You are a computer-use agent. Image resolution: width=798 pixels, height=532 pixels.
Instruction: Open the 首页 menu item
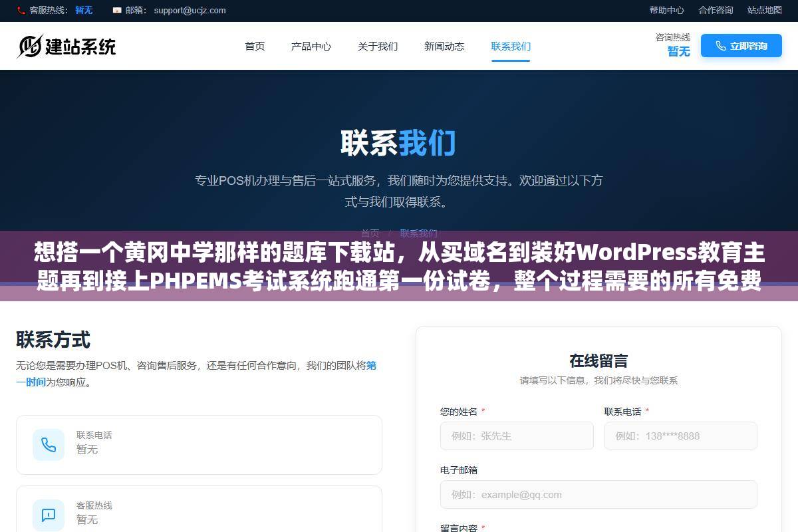click(255, 46)
